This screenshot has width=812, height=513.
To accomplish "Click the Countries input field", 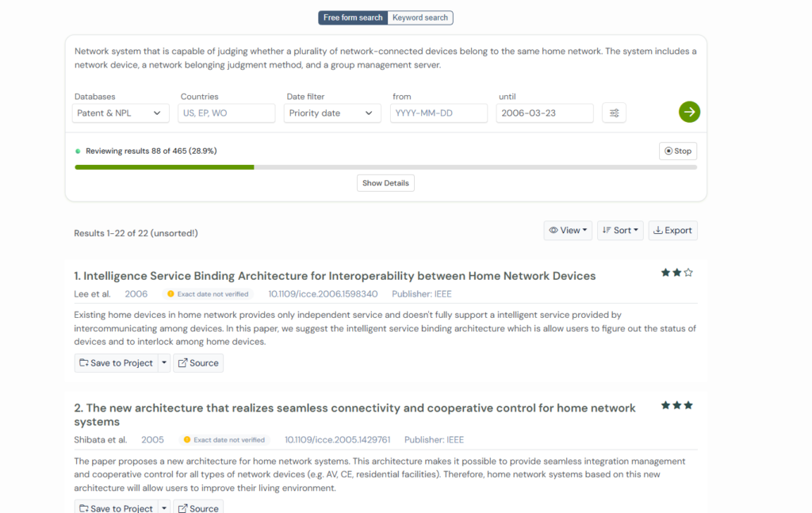I will click(x=226, y=113).
